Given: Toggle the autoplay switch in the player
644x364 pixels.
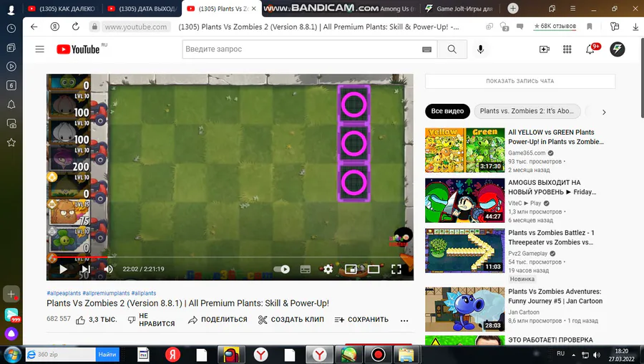Looking at the screenshot, I should click(x=282, y=269).
